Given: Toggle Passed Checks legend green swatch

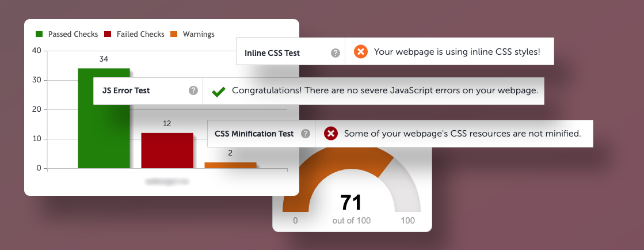Looking at the screenshot, I should tap(39, 35).
